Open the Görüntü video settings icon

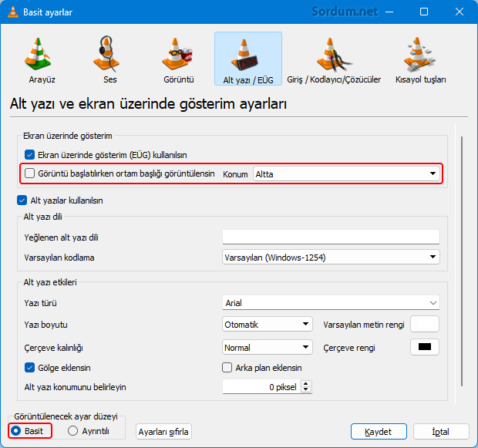point(178,59)
